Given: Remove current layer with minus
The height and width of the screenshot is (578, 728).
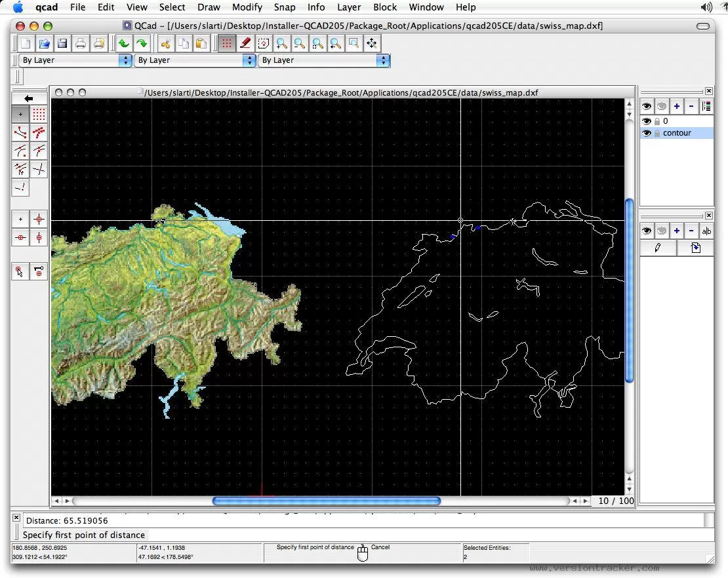Looking at the screenshot, I should pyautogui.click(x=691, y=106).
